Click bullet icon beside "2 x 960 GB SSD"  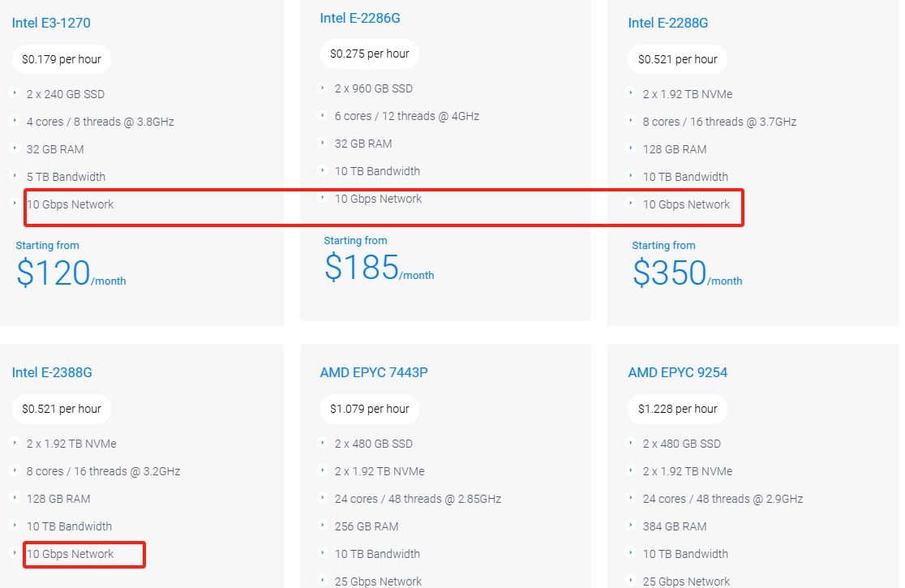(x=323, y=88)
